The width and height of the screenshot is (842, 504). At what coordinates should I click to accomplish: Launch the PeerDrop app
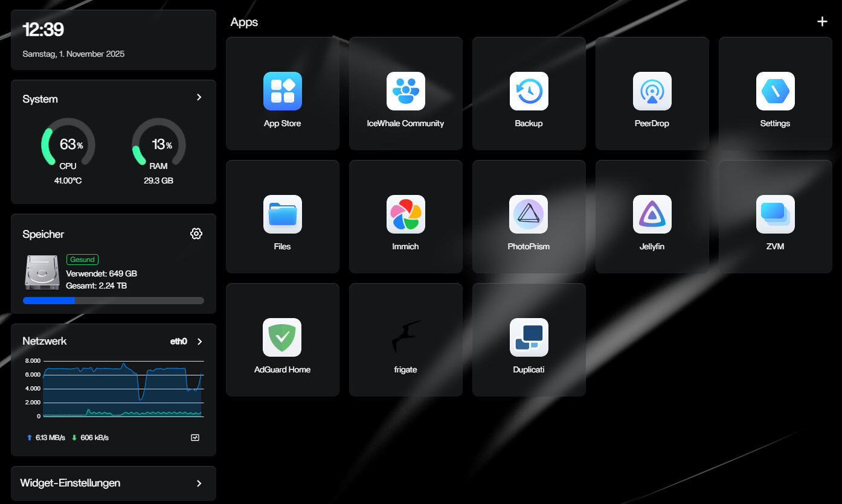[x=652, y=92]
